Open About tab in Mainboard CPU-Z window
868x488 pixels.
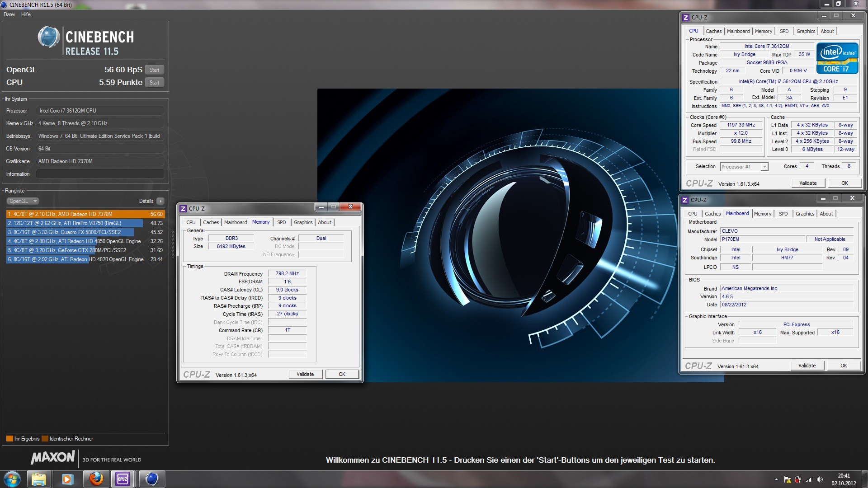point(826,214)
